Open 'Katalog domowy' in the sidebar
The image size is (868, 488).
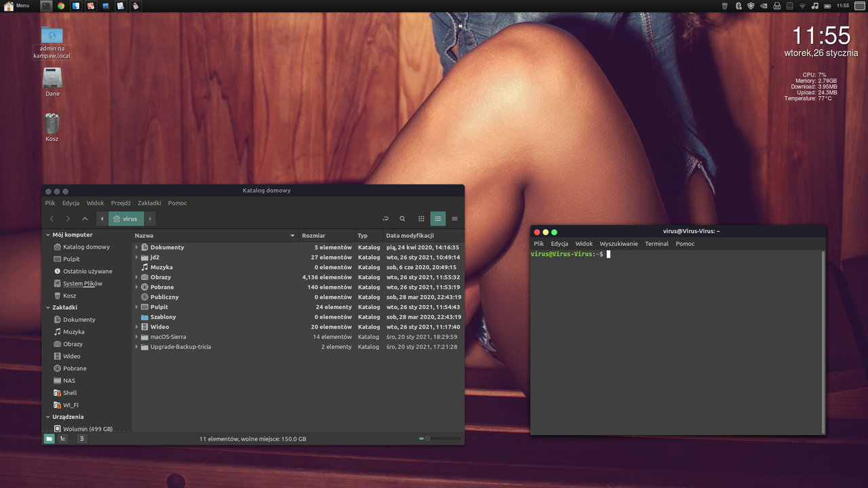click(81, 247)
